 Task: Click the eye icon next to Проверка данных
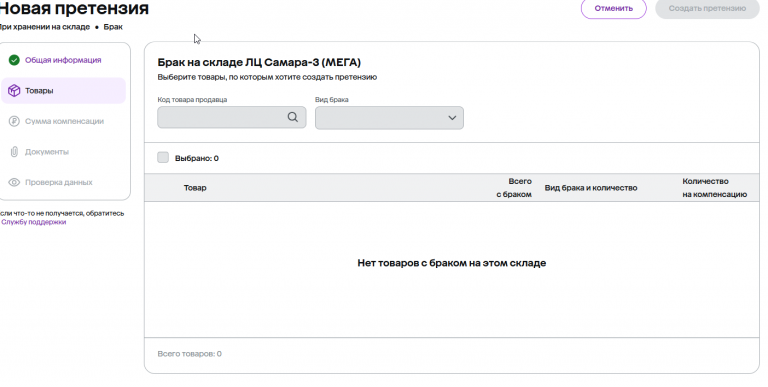coord(14,182)
